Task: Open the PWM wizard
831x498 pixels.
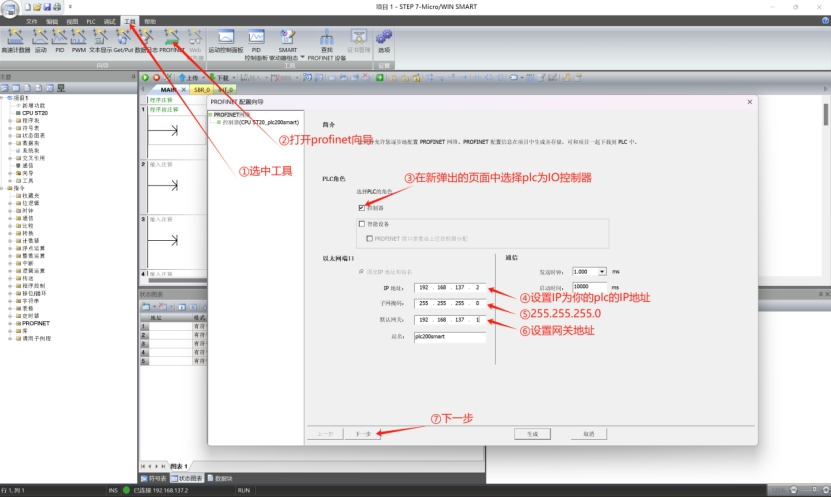Action: tap(79, 38)
